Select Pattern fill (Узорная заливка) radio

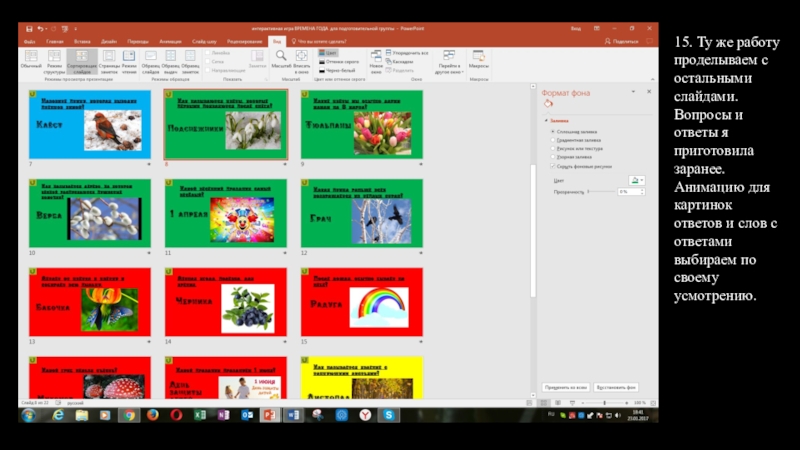[553, 157]
